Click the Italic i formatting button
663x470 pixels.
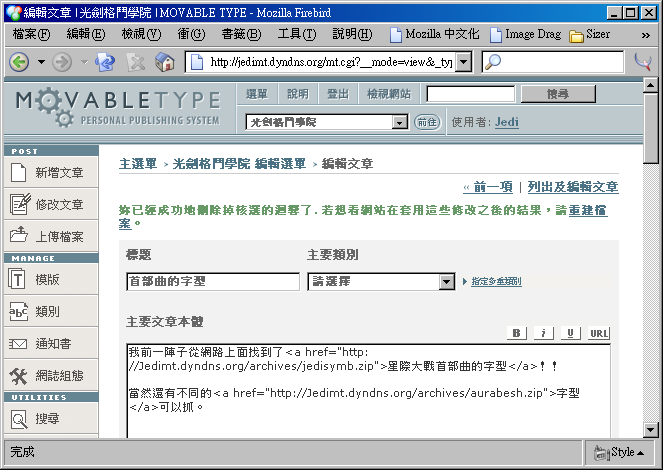544,333
